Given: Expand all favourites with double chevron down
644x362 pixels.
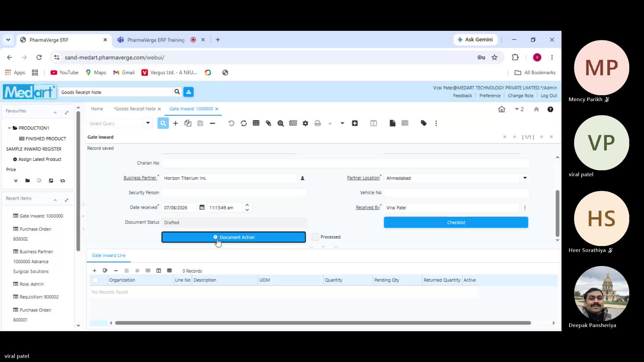Looking at the screenshot, I should click(16, 181).
